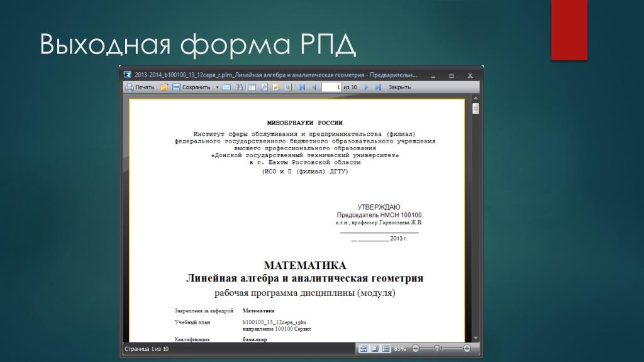644x362 pixels.
Task: Click the Сохранить save button
Action: 191,87
